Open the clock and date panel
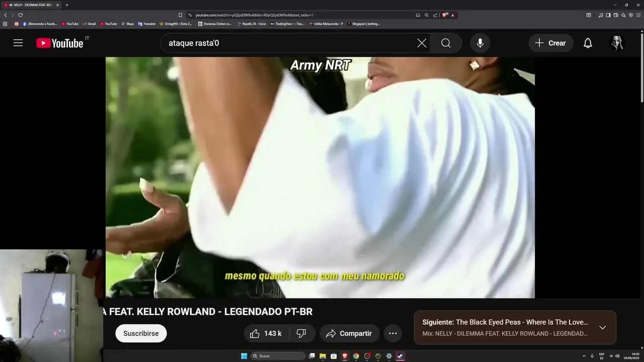 click(x=632, y=356)
